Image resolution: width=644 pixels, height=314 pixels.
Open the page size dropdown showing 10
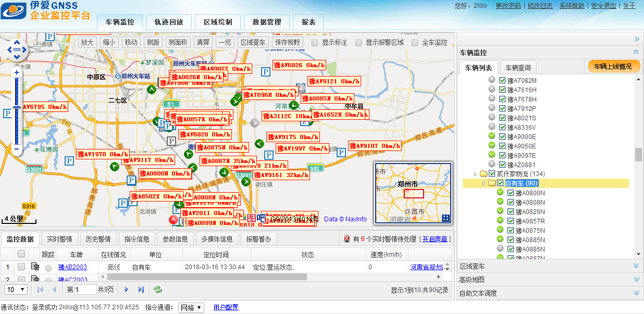pos(16,290)
